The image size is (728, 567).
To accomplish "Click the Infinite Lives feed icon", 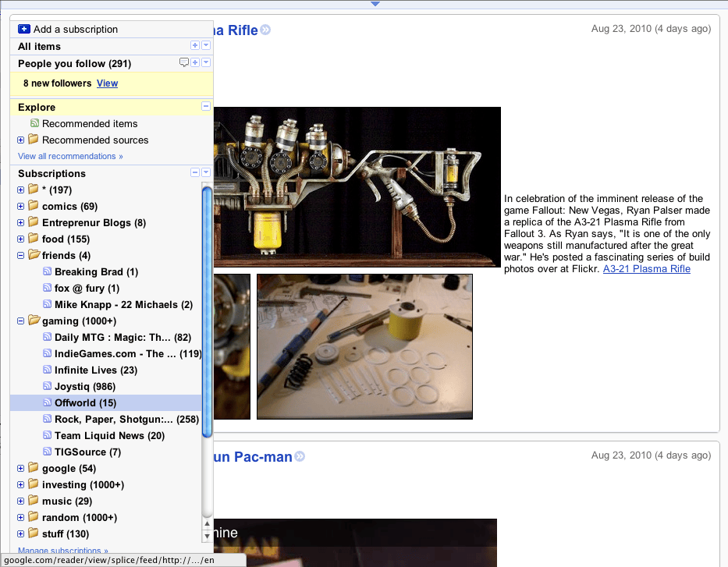I will tap(47, 370).
